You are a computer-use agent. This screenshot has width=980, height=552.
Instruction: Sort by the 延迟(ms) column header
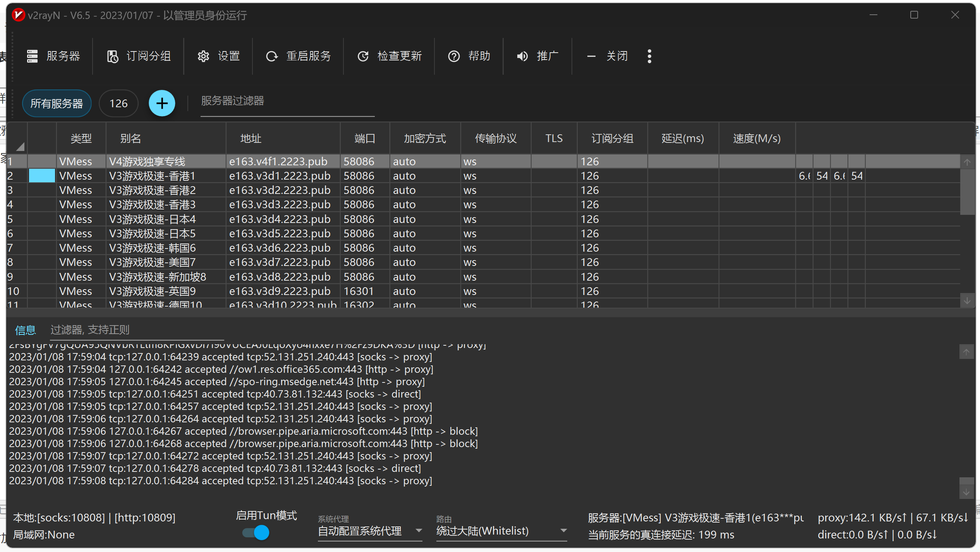point(683,138)
